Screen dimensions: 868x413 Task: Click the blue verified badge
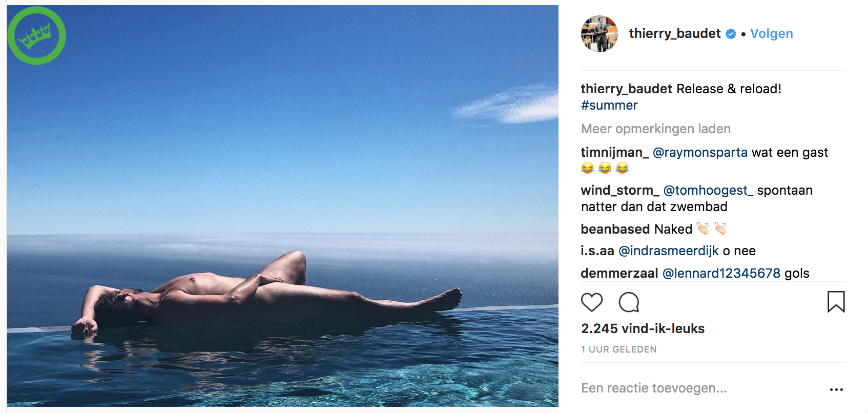click(x=731, y=34)
